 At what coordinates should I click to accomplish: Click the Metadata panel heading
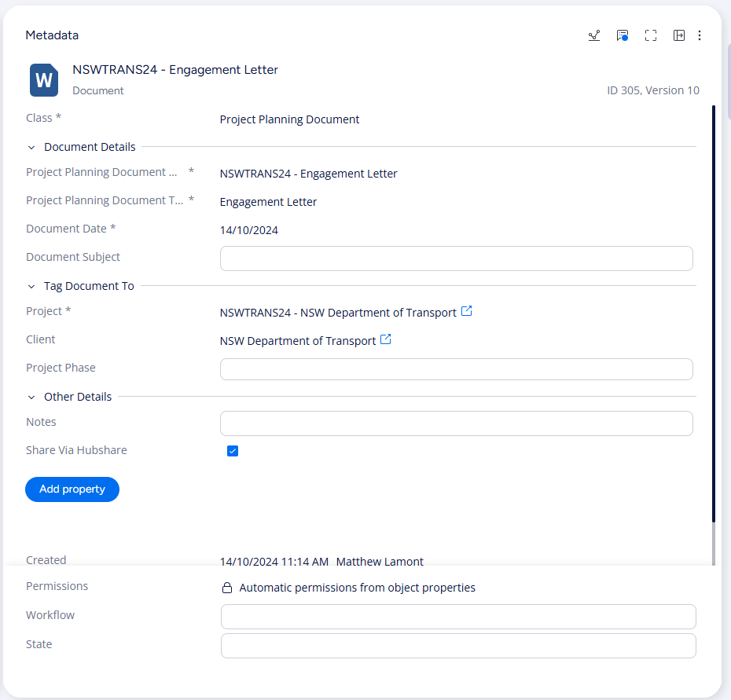[52, 35]
